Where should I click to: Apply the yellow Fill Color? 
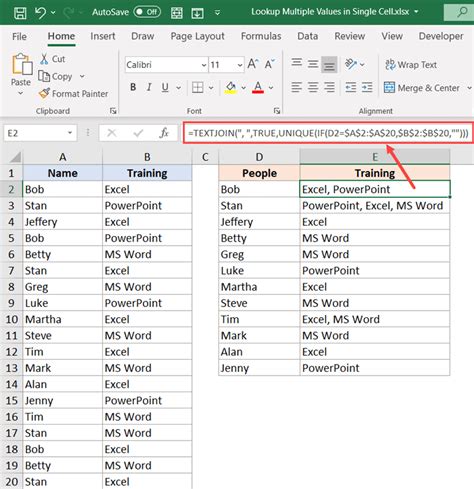pyautogui.click(x=231, y=88)
